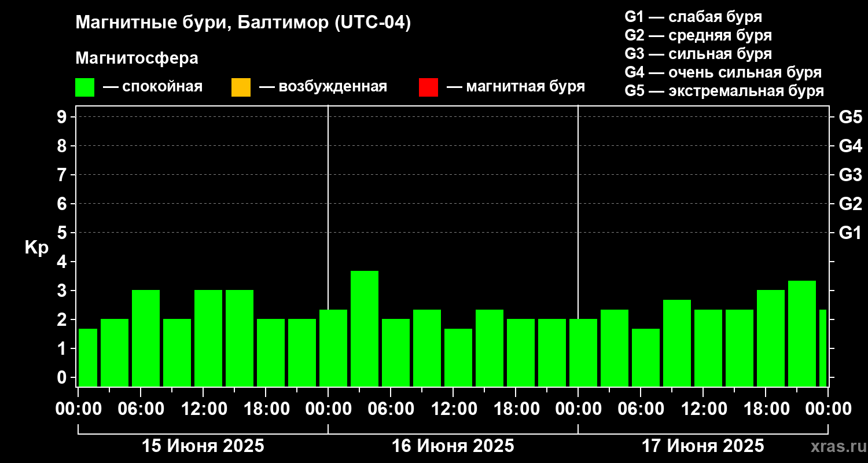Click the green 'спокойная' legend swatch
This screenshot has width=868, height=463.
85,87
